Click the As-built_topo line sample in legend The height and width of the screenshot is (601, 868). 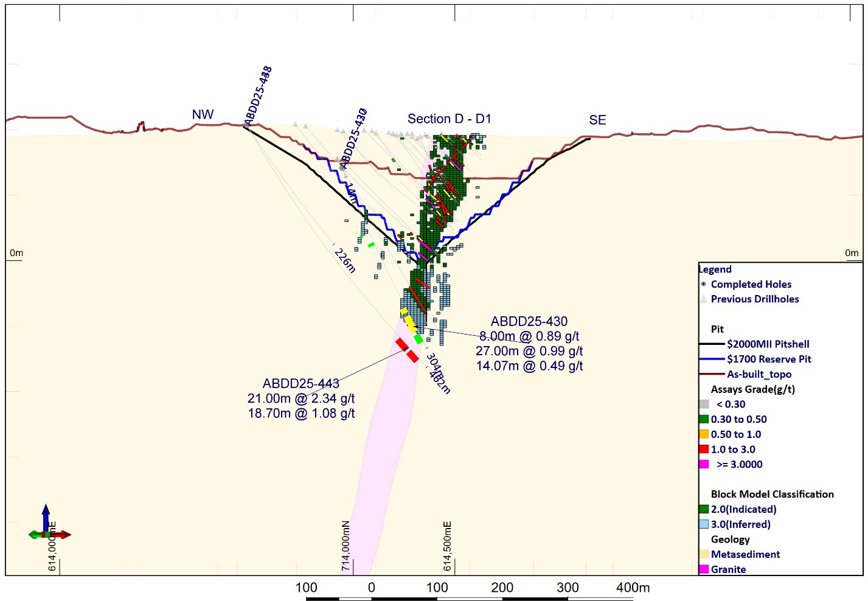pos(712,374)
